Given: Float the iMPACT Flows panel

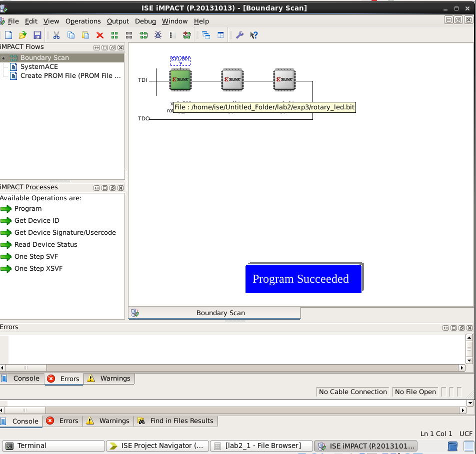Looking at the screenshot, I should [x=112, y=47].
